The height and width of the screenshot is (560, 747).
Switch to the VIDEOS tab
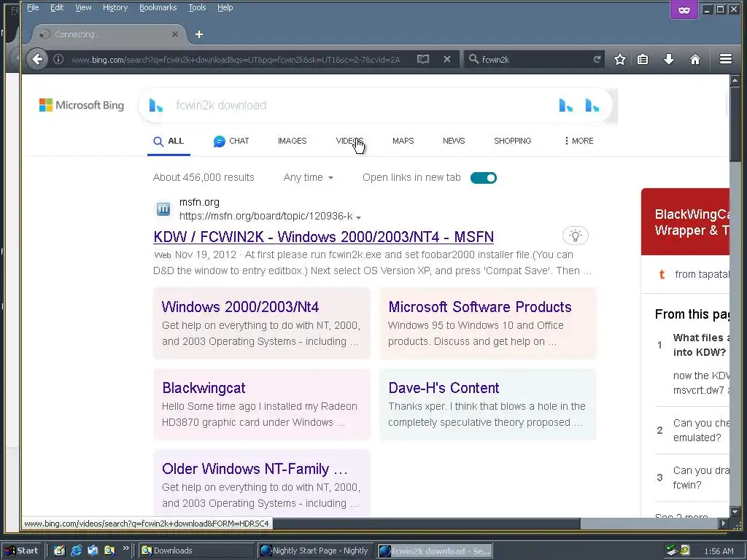pos(349,141)
